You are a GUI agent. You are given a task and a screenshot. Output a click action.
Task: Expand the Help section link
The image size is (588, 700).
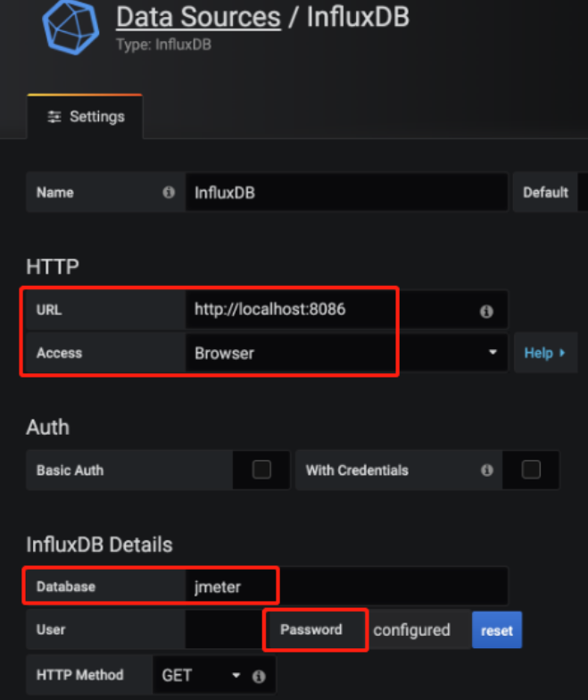[545, 353]
